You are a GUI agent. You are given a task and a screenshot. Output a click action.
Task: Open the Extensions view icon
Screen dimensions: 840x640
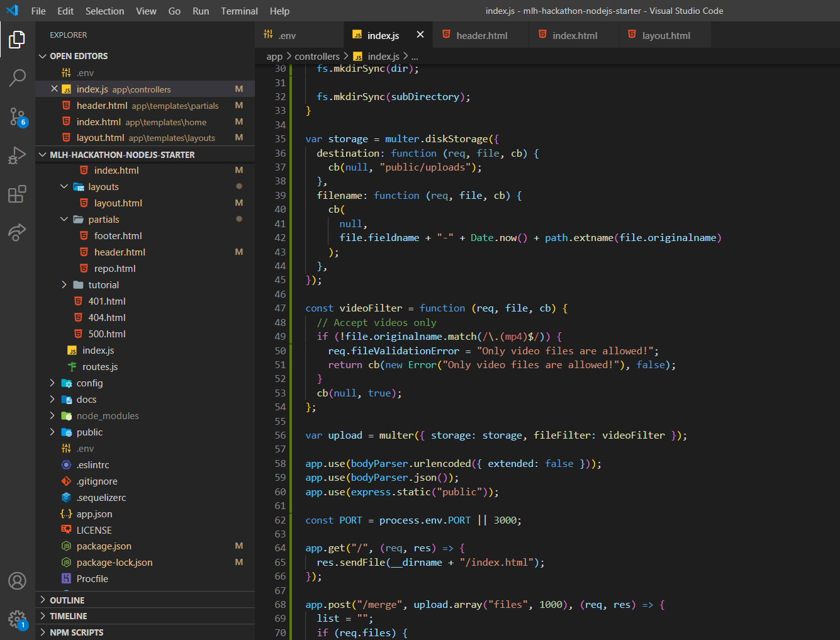point(17,194)
